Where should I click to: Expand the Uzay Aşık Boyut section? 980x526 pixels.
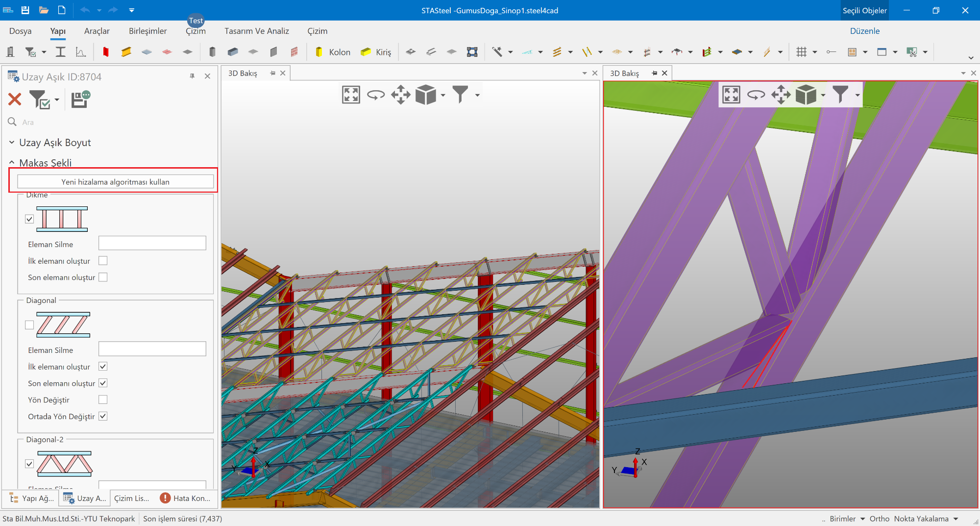click(12, 143)
